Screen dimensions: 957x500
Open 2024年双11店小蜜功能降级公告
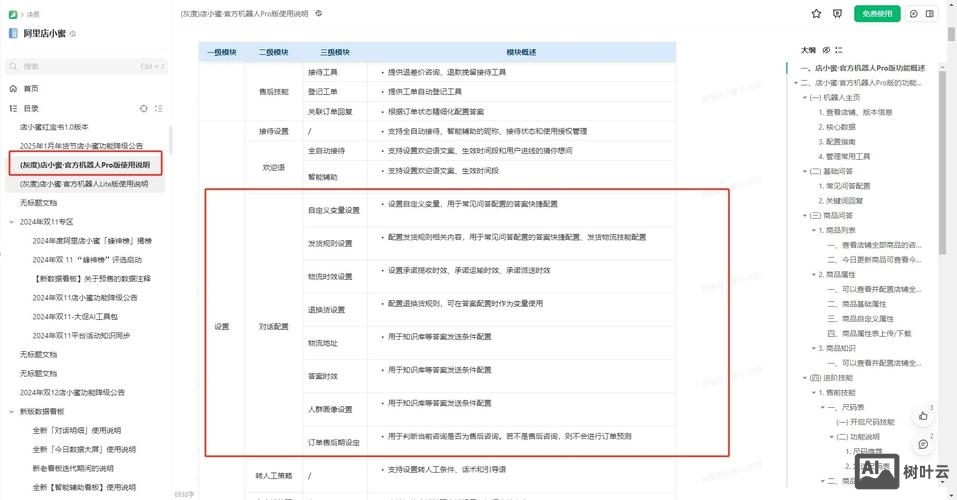[x=85, y=297]
